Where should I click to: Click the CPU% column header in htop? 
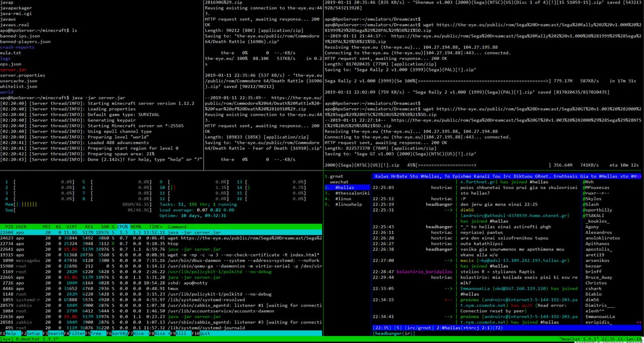123,227
